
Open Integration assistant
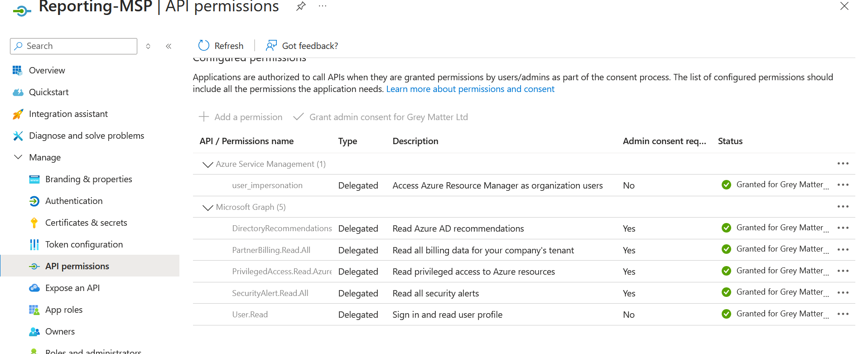[68, 114]
